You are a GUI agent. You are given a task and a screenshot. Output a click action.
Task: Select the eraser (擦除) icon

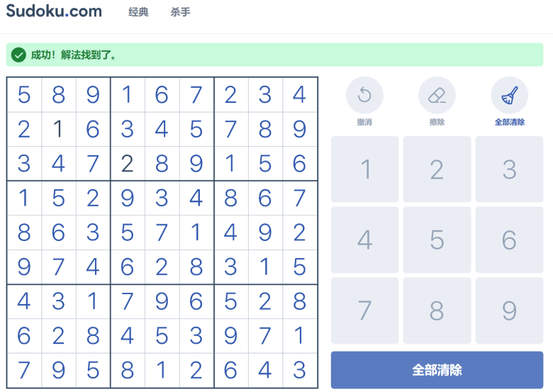(x=437, y=95)
